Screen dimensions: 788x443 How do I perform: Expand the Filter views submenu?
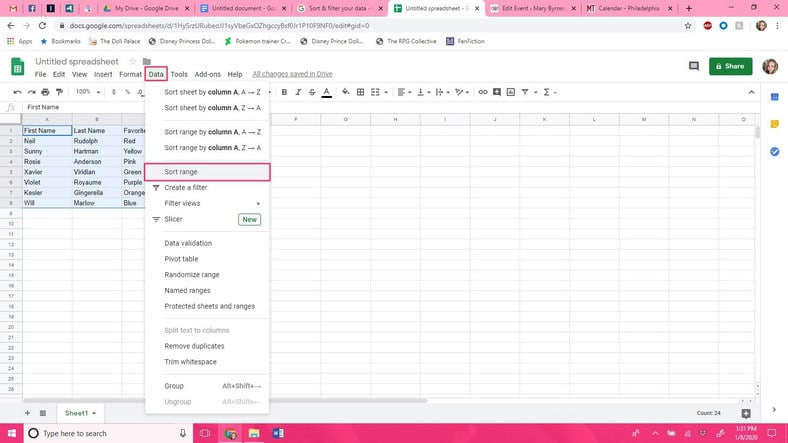[x=206, y=203]
